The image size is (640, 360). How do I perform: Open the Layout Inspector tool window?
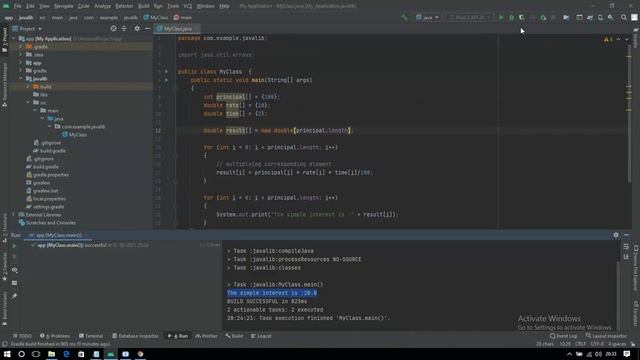coord(606,336)
